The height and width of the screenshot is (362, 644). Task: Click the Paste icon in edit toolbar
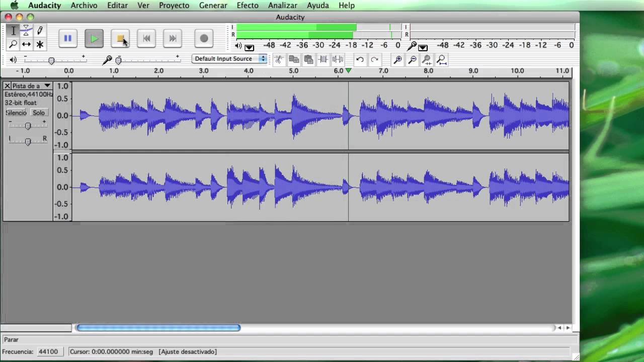click(308, 60)
